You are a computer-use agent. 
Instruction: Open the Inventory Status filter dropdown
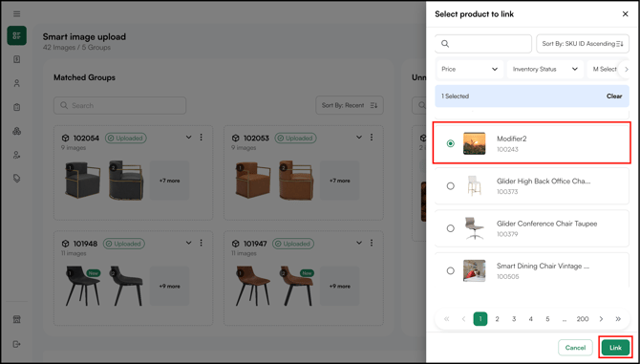point(544,69)
